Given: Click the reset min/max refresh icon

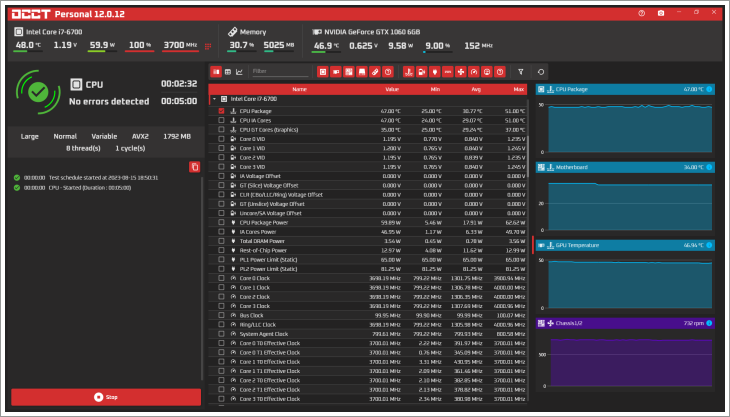Looking at the screenshot, I should point(541,72).
